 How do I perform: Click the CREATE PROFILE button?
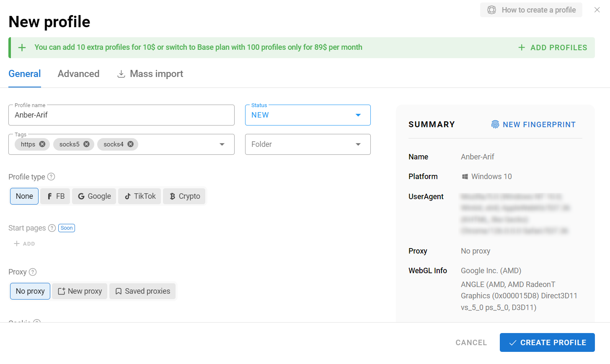click(x=547, y=342)
